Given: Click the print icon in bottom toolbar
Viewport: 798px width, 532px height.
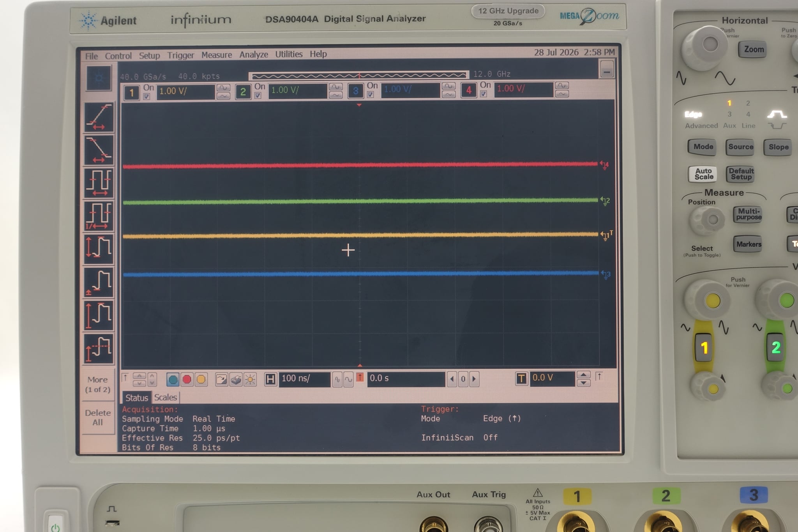Looking at the screenshot, I should [236, 379].
